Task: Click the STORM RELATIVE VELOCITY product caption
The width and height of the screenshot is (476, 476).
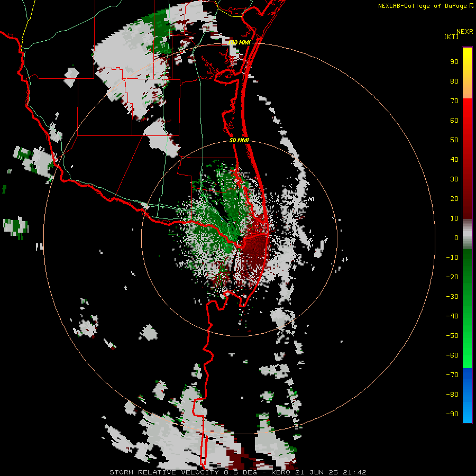Action: click(164, 472)
